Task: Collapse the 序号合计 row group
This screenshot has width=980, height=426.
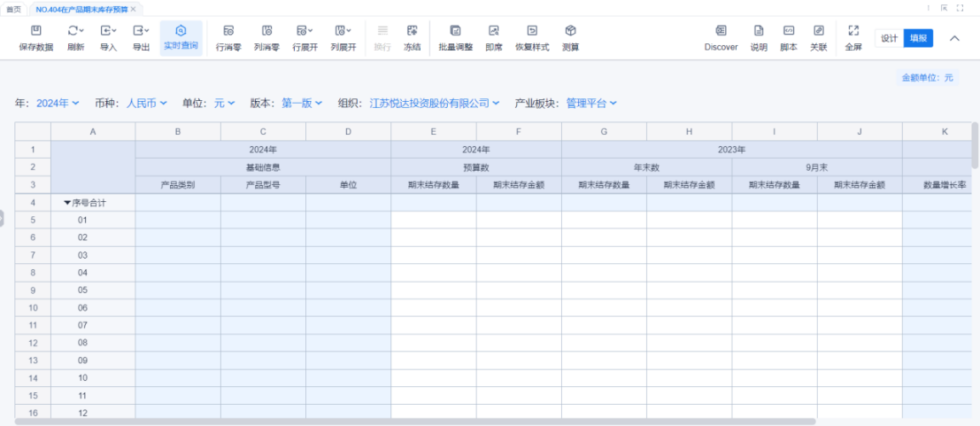Action: pos(67,203)
